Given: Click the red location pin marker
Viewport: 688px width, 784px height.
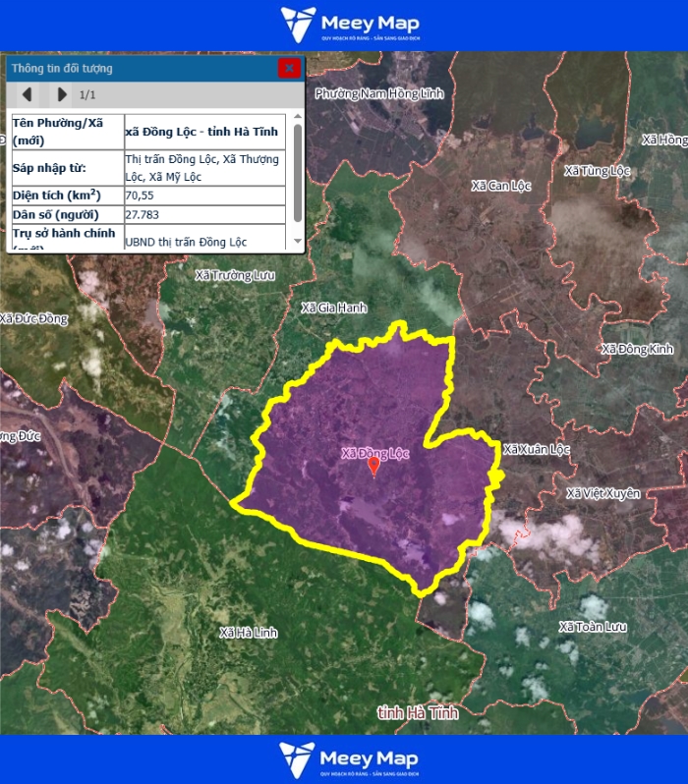Looking at the screenshot, I should click(373, 467).
